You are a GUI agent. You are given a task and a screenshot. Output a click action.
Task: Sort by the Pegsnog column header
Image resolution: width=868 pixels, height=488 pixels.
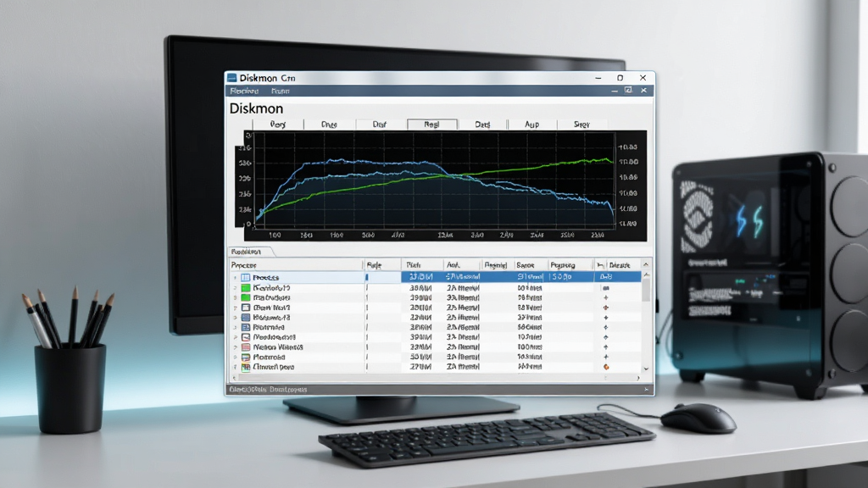click(x=570, y=265)
